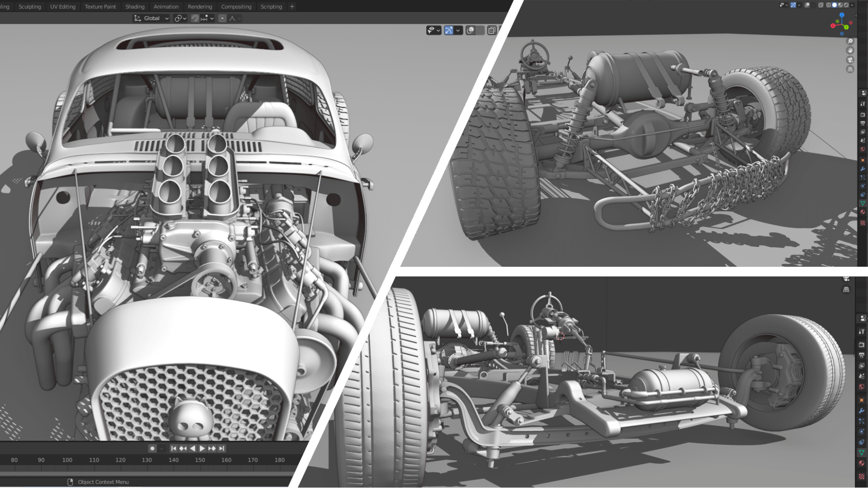This screenshot has width=868, height=488.
Task: Jump to the timeline start frame
Action: pyautogui.click(x=173, y=449)
